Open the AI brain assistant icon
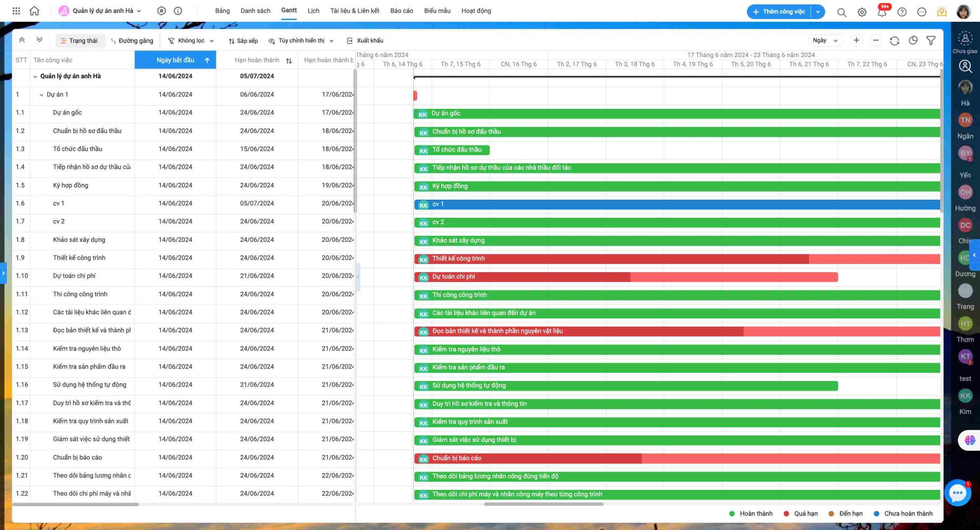980x530 pixels. point(970,440)
